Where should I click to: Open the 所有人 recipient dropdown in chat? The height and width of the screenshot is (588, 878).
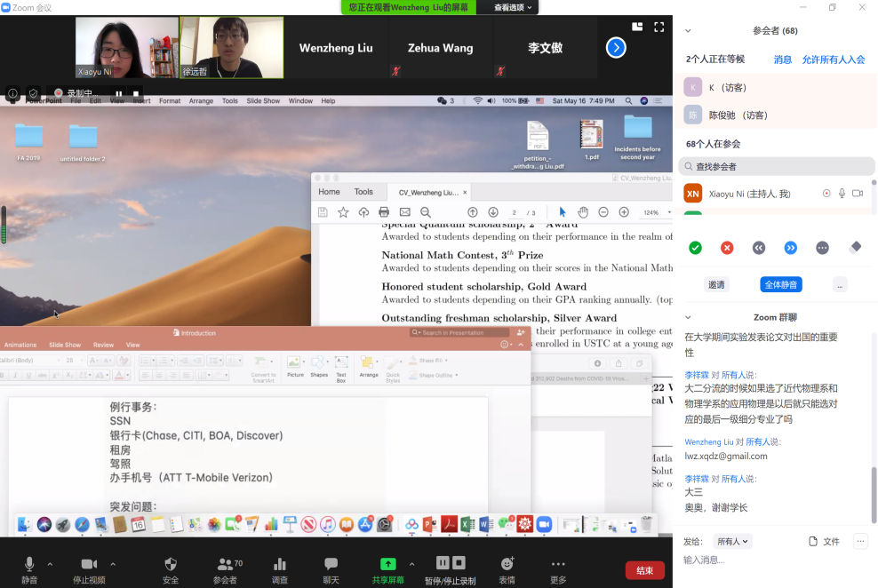point(732,542)
